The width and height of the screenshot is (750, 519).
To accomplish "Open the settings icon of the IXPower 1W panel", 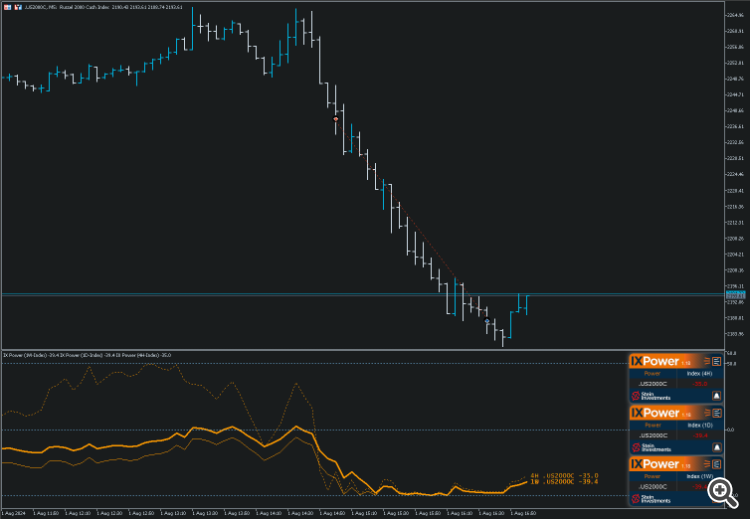I will [x=716, y=464].
